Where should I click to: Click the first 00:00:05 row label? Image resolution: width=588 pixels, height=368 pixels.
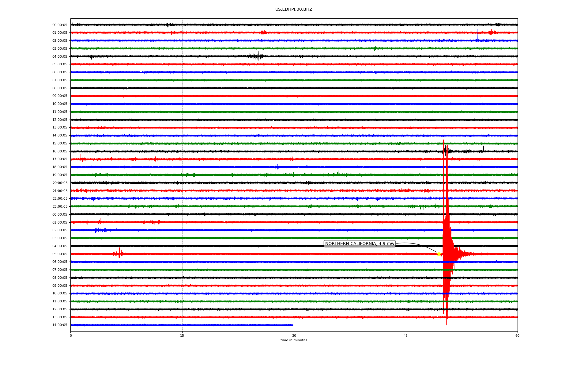click(x=60, y=25)
